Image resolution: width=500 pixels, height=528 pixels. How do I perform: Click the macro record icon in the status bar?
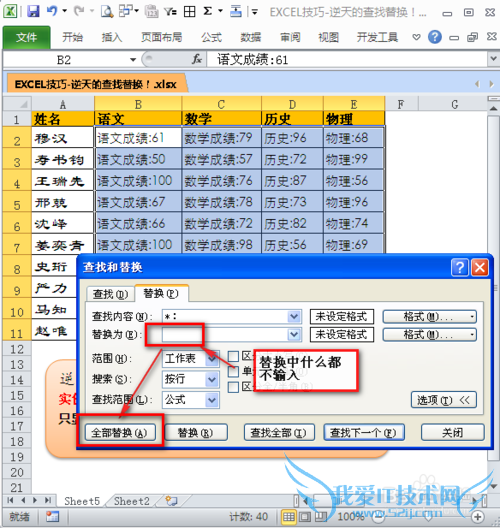(x=53, y=517)
